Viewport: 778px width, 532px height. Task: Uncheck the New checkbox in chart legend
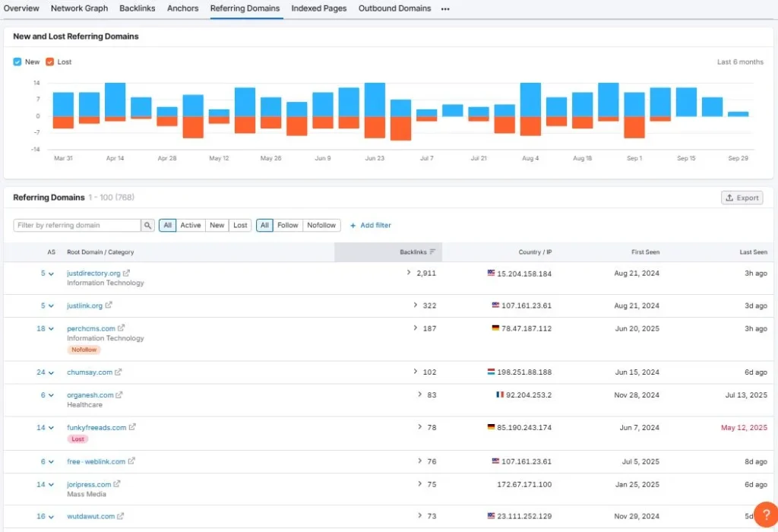[x=17, y=62]
